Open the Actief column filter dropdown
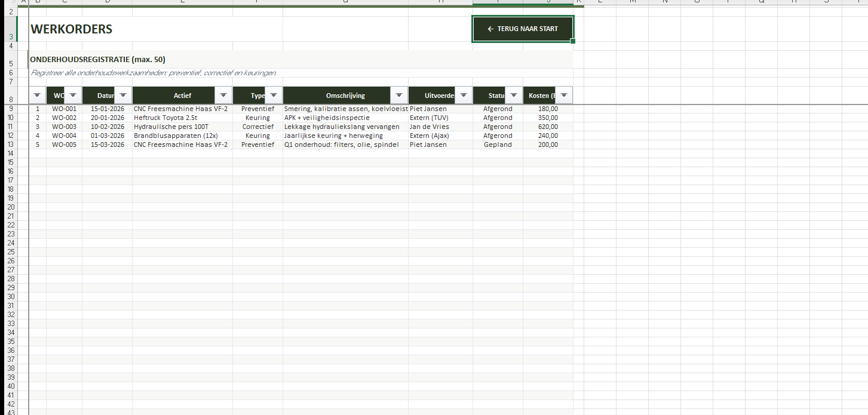Image resolution: width=868 pixels, height=415 pixels. (x=223, y=96)
